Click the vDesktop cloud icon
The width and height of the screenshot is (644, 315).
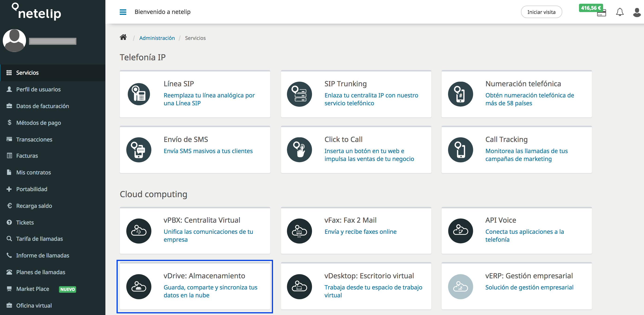coord(299,286)
